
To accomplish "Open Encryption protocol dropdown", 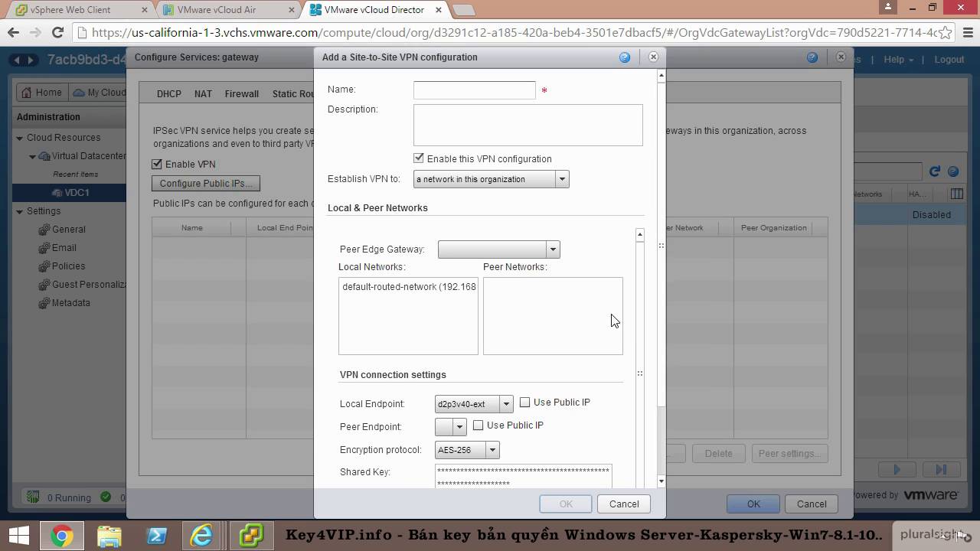I will 467,450.
